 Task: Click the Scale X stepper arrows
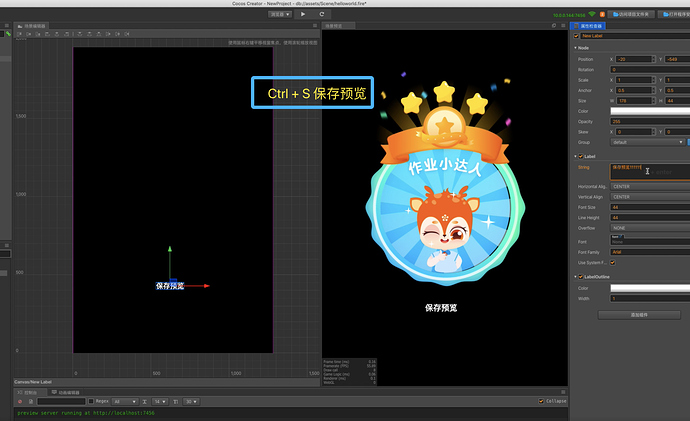(653, 80)
